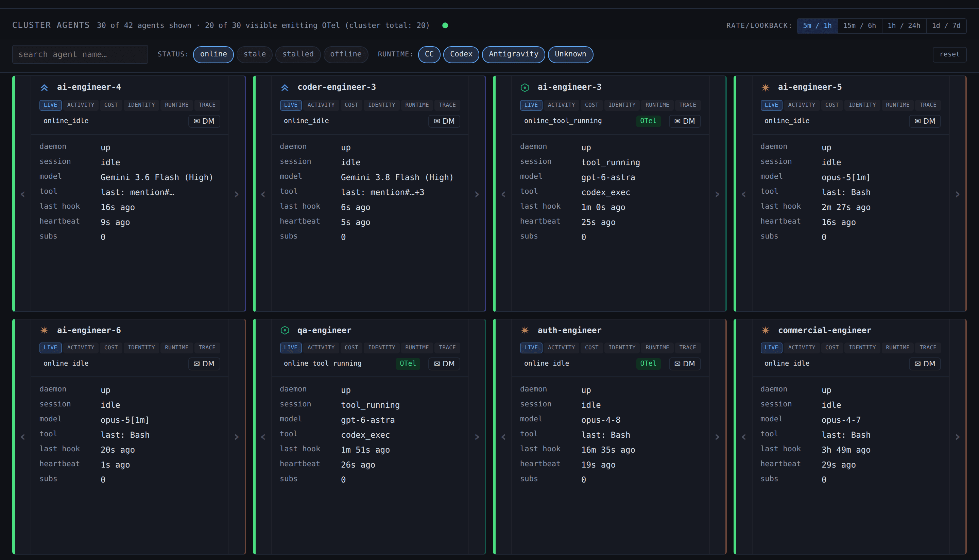Send a DM to ai-engineer-5
Image resolution: width=979 pixels, height=560 pixels.
[925, 121]
